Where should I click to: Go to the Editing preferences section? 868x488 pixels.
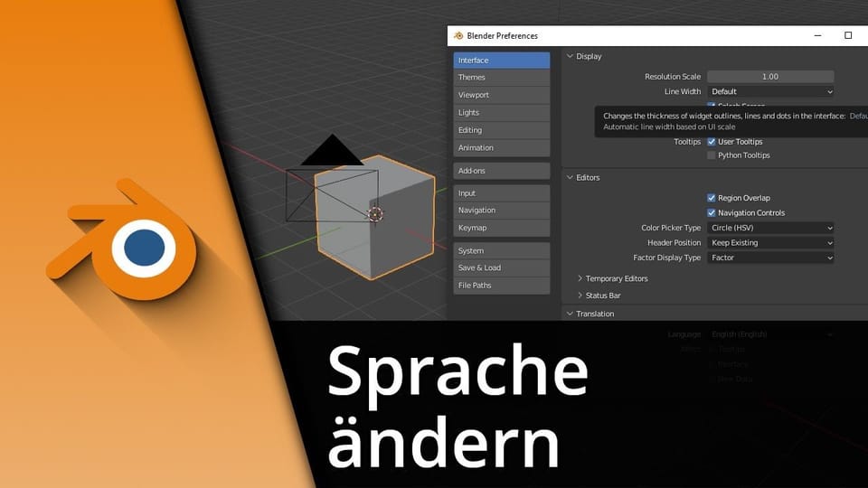coord(502,130)
